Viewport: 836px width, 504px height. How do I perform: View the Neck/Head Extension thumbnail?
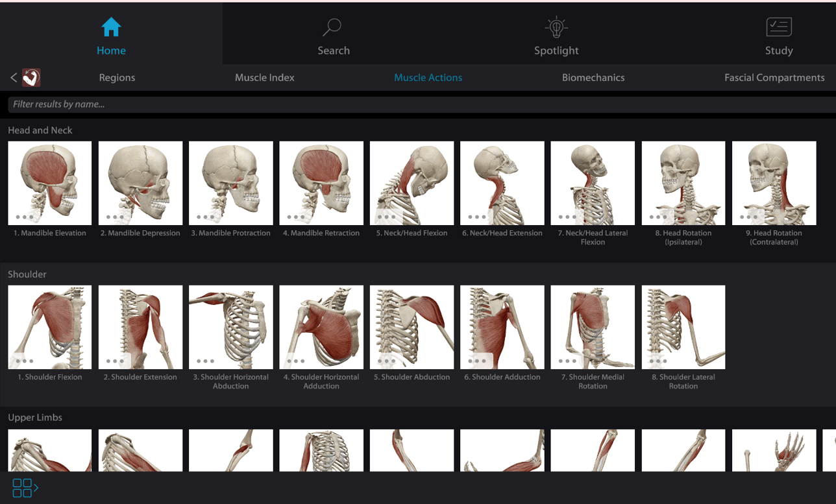pyautogui.click(x=502, y=183)
